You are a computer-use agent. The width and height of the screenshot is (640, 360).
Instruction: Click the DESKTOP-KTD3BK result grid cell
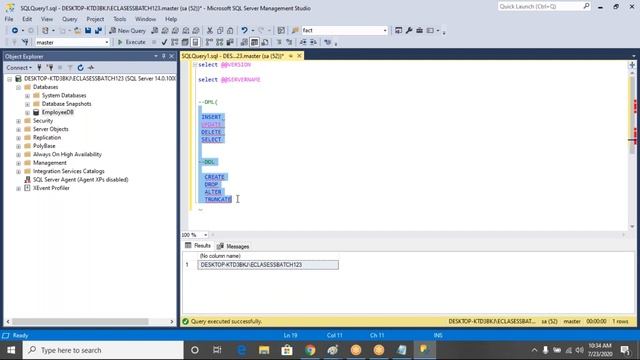(268, 265)
